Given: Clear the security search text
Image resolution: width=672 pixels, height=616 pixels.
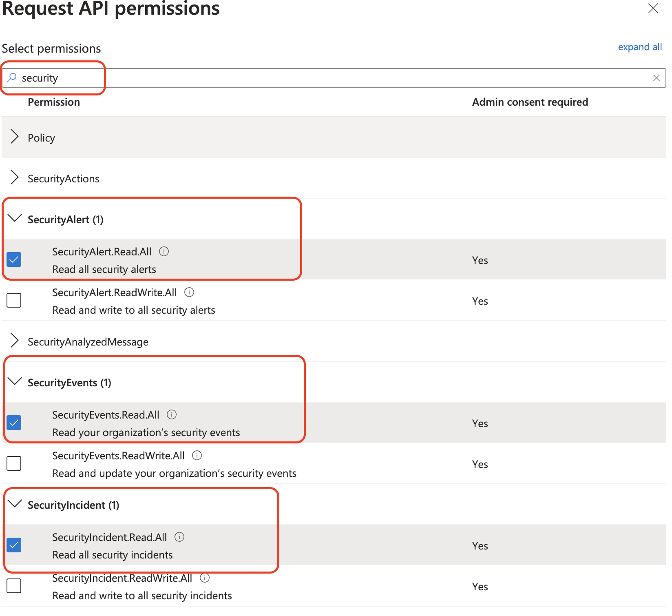Looking at the screenshot, I should click(x=656, y=78).
